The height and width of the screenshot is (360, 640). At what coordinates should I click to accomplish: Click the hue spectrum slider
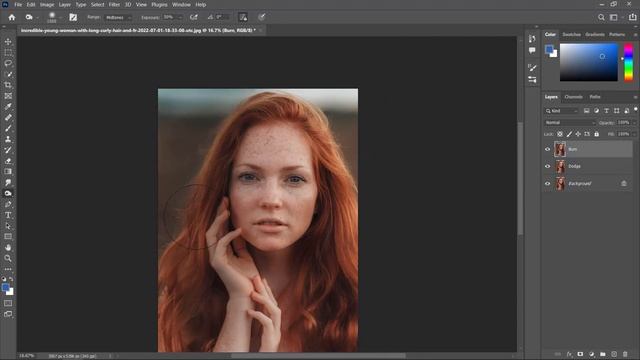[x=629, y=63]
